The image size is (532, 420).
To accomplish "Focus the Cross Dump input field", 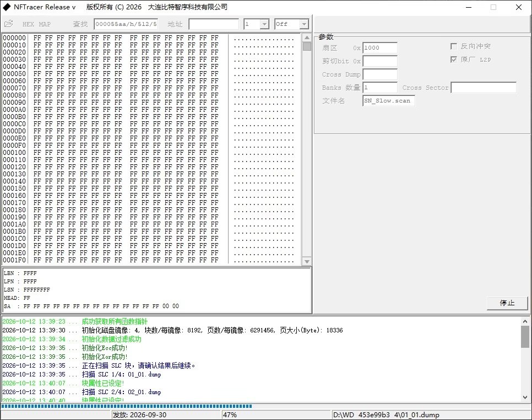I will pyautogui.click(x=380, y=74).
